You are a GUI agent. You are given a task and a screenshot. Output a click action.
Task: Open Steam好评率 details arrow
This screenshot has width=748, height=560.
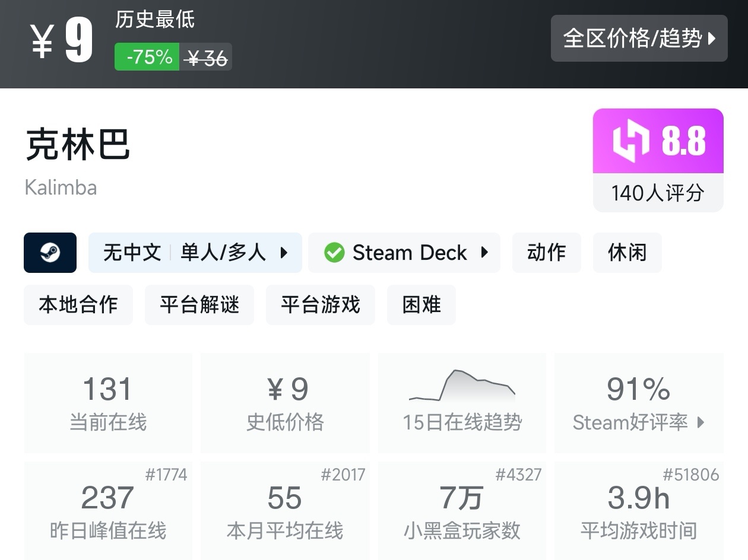pyautogui.click(x=701, y=422)
